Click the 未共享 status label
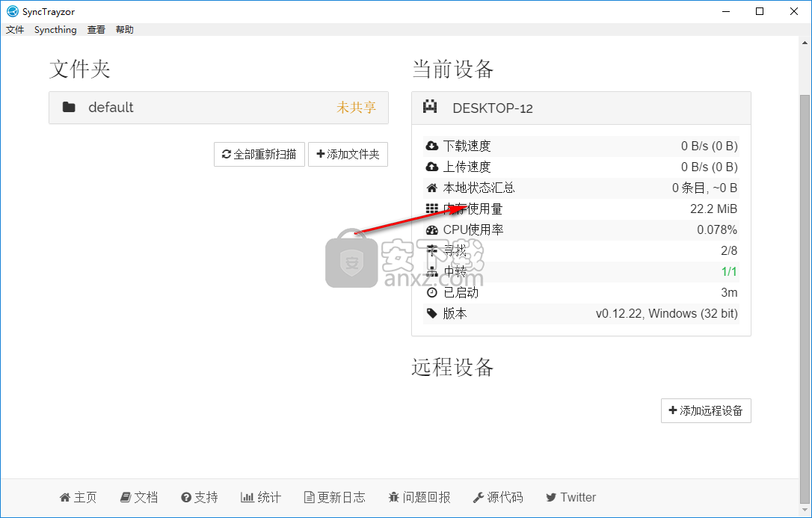The image size is (812, 518). tap(357, 107)
